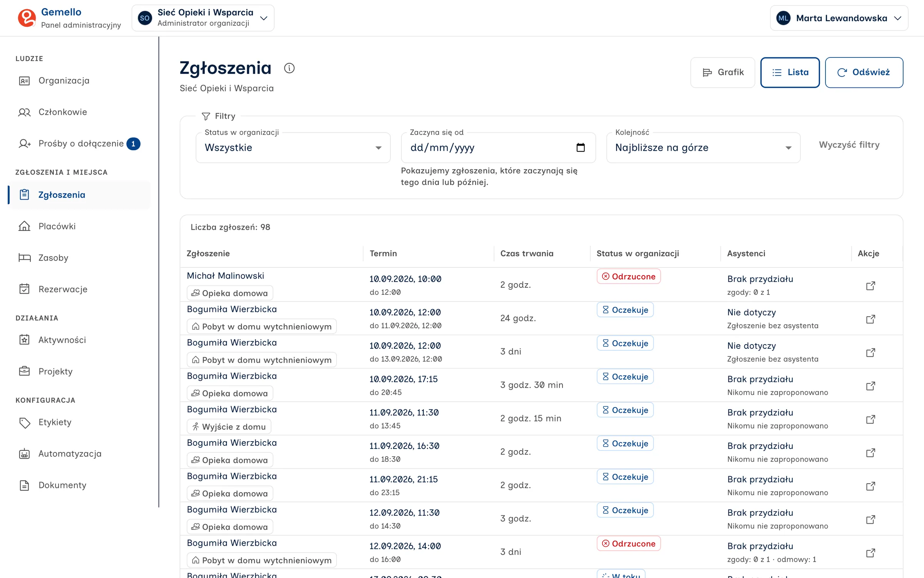The height and width of the screenshot is (578, 924).
Task: Go to Organizacja in sidebar
Action: [x=79, y=81]
